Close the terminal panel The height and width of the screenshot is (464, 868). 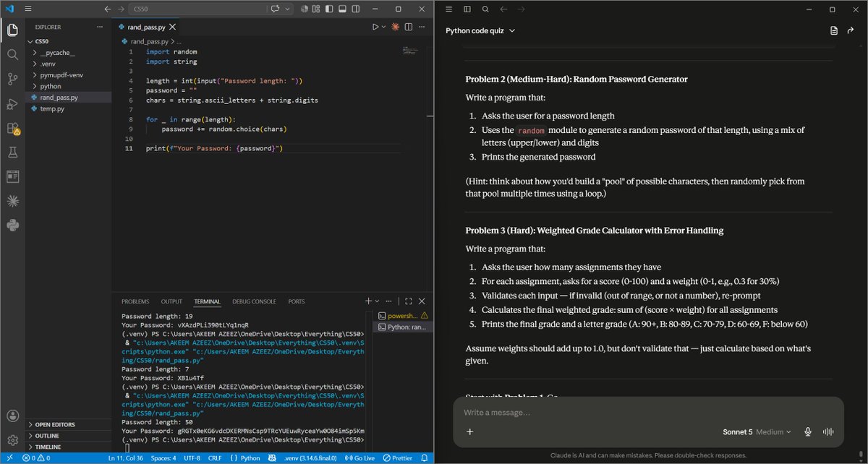[422, 301]
